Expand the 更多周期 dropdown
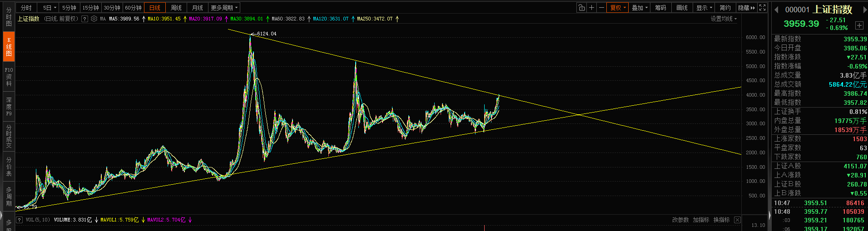 pyautogui.click(x=224, y=8)
